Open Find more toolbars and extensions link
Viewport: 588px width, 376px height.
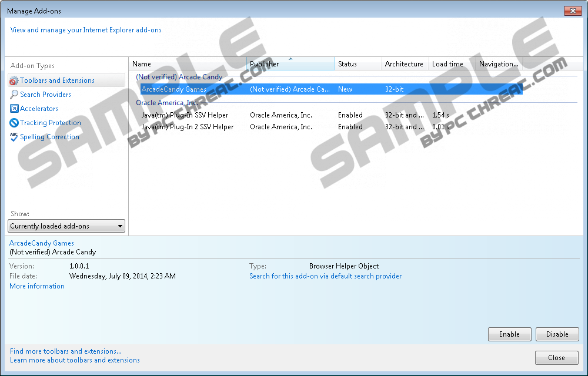pos(66,351)
